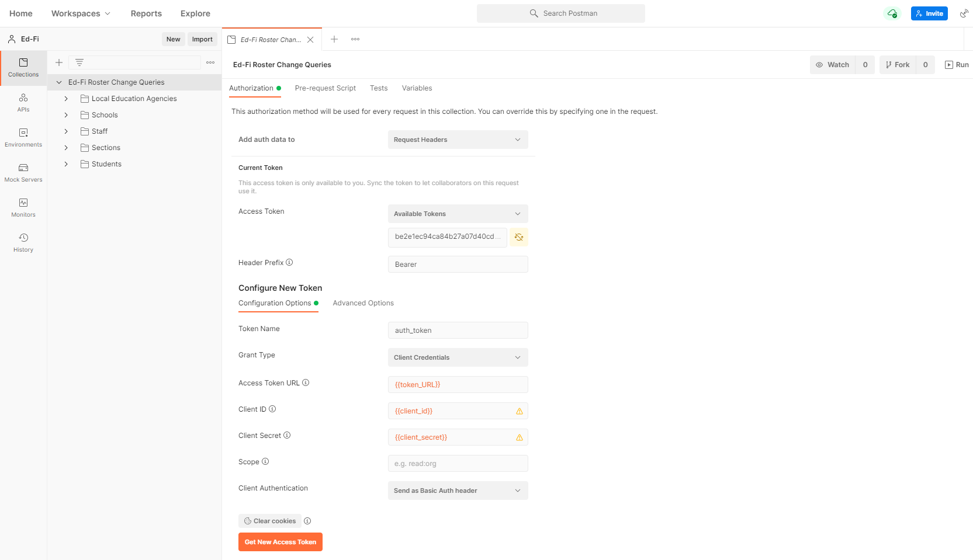Expand the Sections folder

click(x=66, y=148)
